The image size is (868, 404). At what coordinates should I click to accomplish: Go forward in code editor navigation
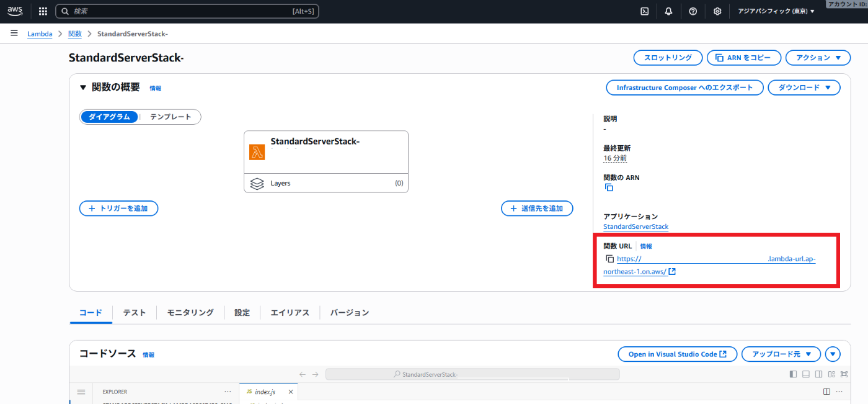[316, 374]
